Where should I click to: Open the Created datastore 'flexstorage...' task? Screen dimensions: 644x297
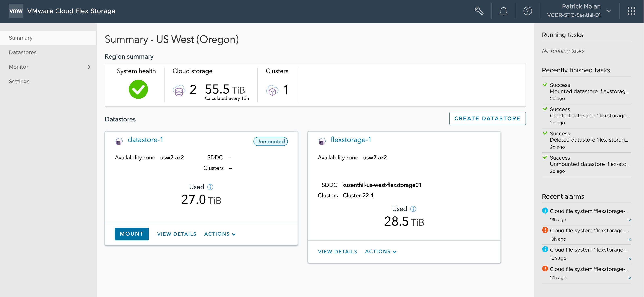click(x=589, y=116)
